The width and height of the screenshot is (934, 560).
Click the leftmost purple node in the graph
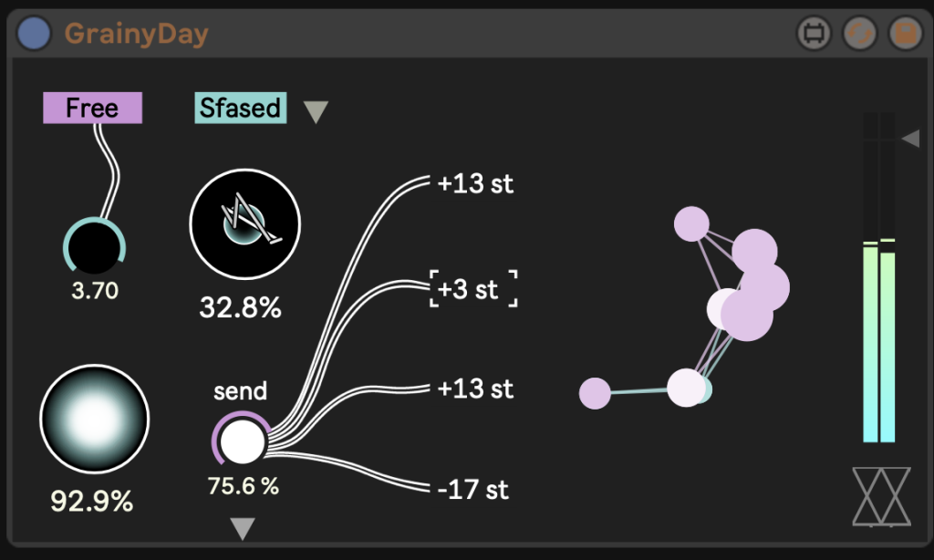(595, 393)
